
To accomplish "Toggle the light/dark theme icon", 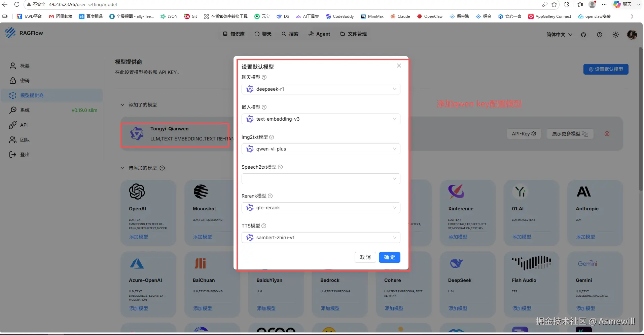I will [616, 35].
